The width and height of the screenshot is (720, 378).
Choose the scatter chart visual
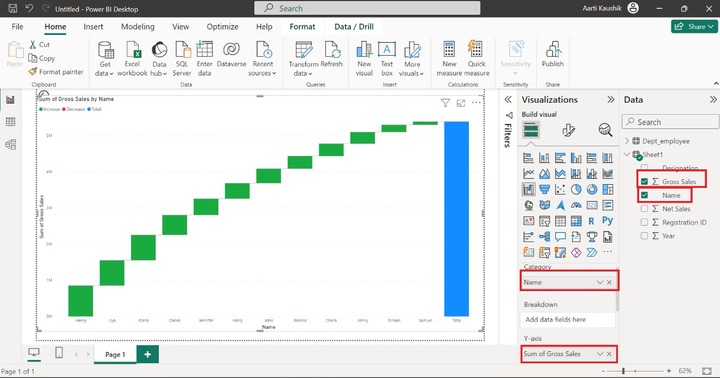[560, 189]
